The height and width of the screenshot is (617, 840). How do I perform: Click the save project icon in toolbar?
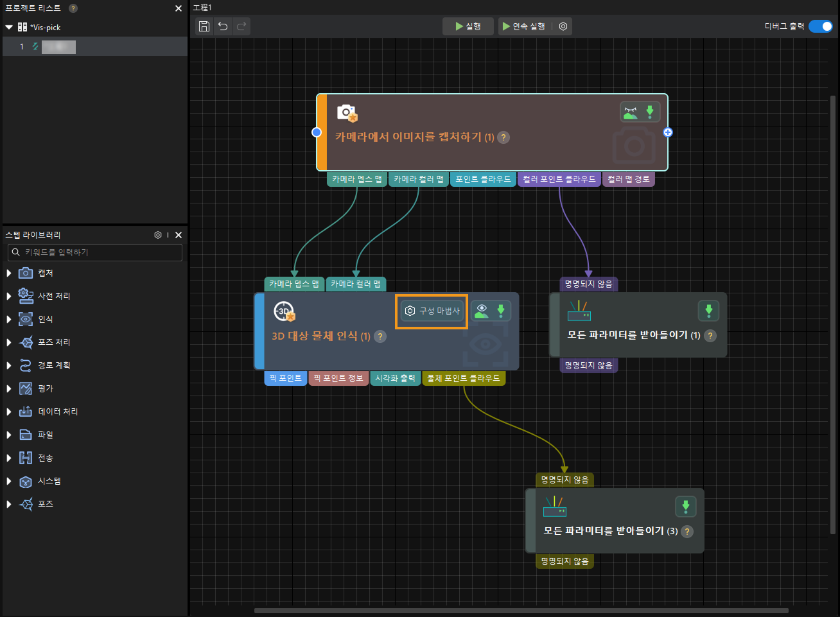pyautogui.click(x=204, y=26)
